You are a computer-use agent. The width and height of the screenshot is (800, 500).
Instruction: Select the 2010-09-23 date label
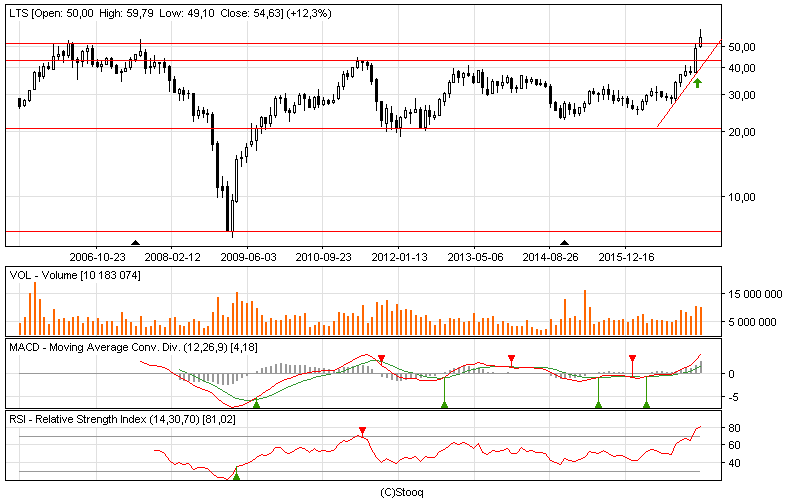(323, 257)
